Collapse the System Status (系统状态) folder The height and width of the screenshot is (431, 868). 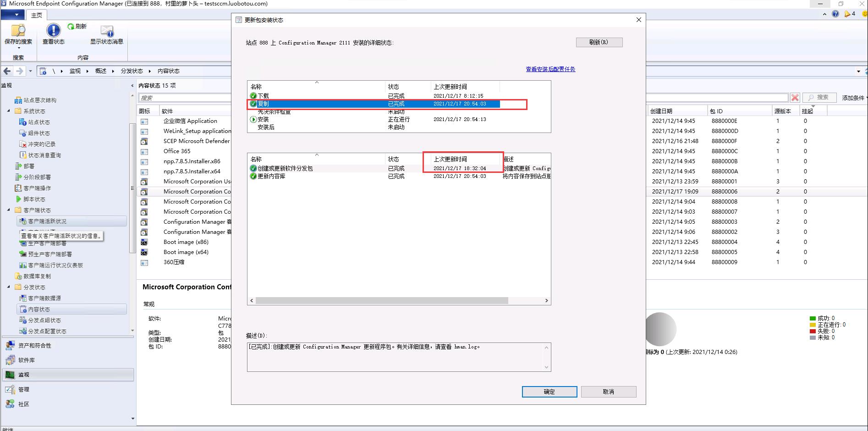[8, 111]
